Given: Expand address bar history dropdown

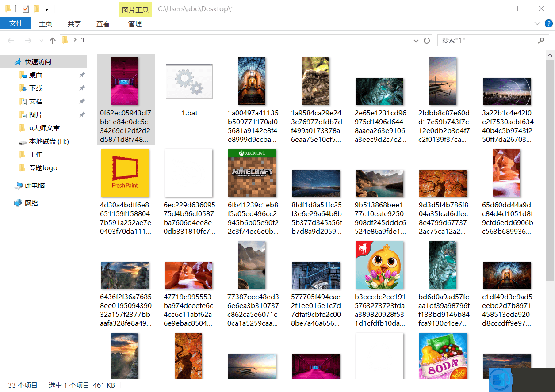Looking at the screenshot, I should point(416,41).
